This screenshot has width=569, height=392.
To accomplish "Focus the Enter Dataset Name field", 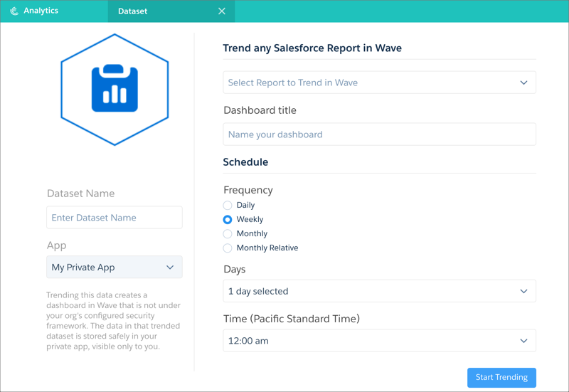I will pyautogui.click(x=115, y=218).
